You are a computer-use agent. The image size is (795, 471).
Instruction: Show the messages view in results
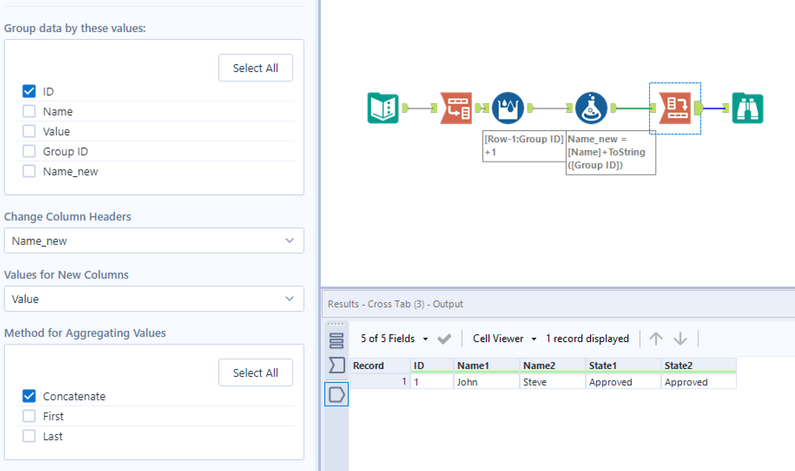336,340
